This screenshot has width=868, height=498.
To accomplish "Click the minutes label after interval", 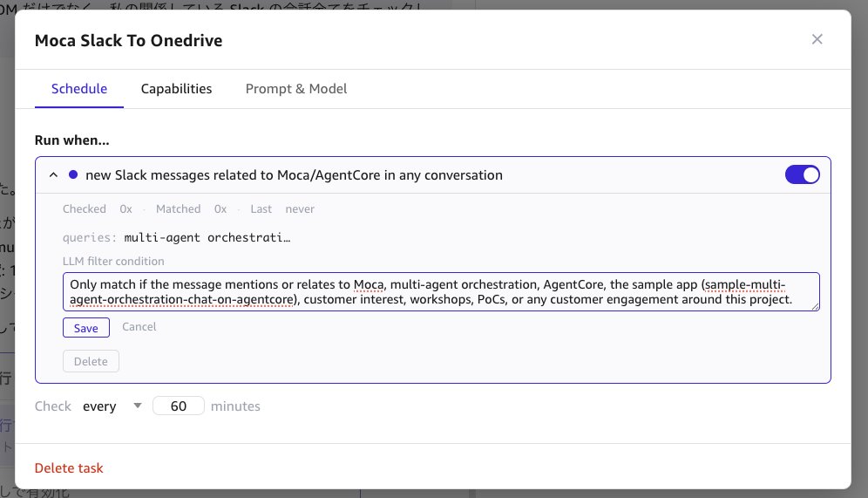I will coord(235,406).
